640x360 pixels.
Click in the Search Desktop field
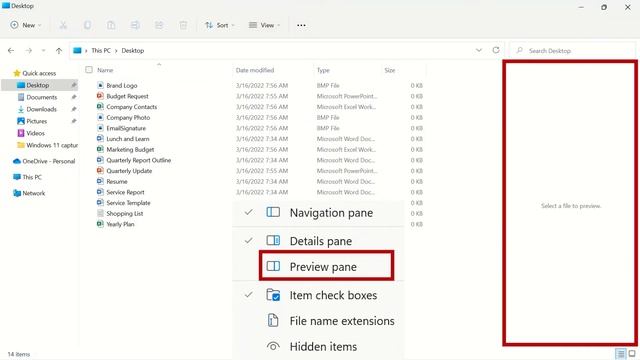[x=571, y=51]
